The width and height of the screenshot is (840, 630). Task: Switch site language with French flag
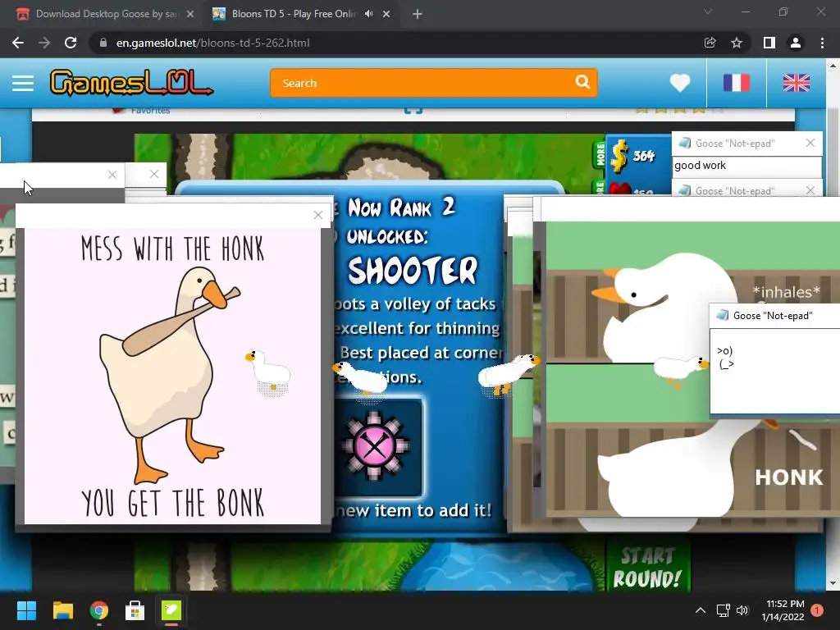tap(737, 83)
